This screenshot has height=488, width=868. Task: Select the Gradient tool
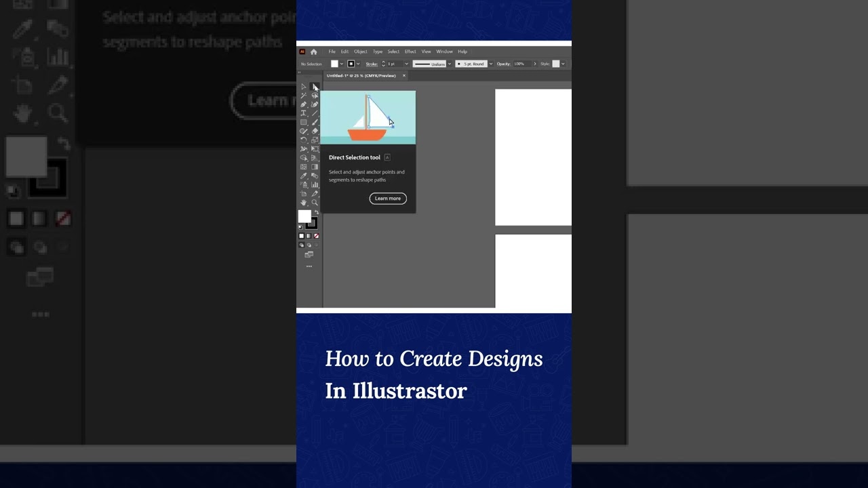[x=315, y=167]
